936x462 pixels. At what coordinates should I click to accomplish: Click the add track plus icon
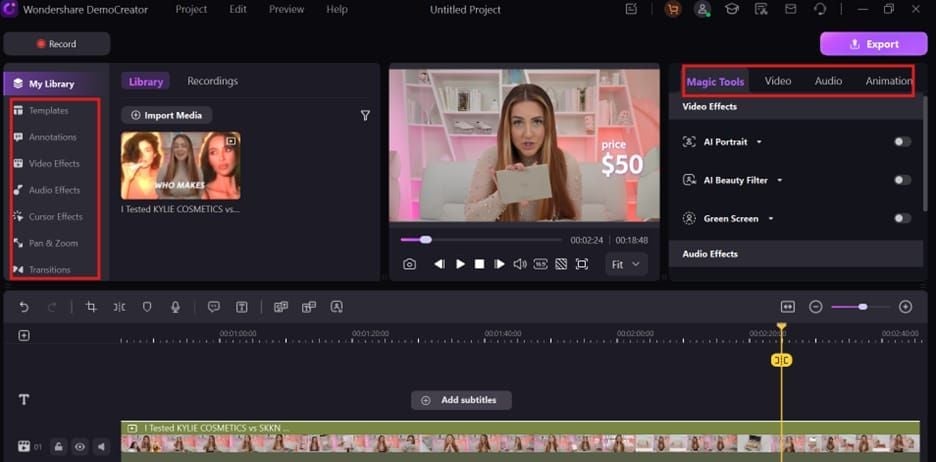coord(24,335)
